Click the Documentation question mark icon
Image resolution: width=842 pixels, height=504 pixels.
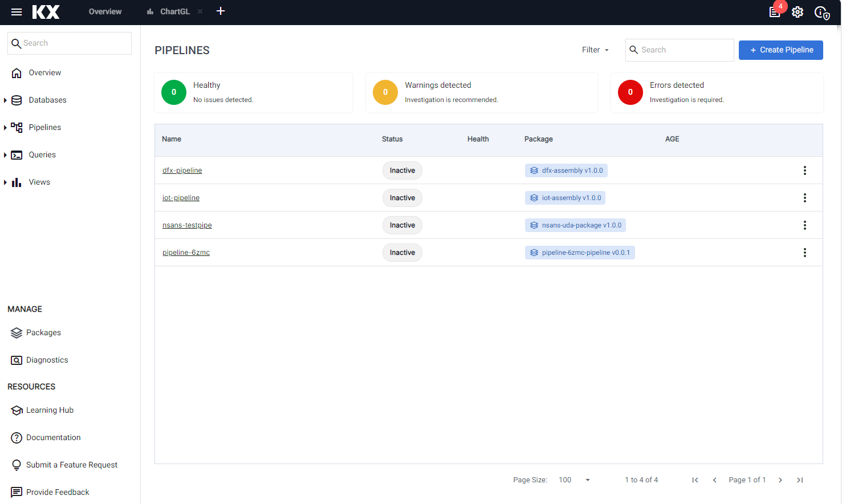[x=17, y=438]
